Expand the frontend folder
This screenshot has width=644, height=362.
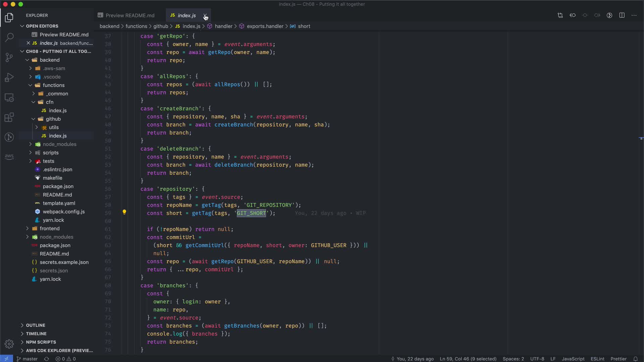pyautogui.click(x=50, y=228)
